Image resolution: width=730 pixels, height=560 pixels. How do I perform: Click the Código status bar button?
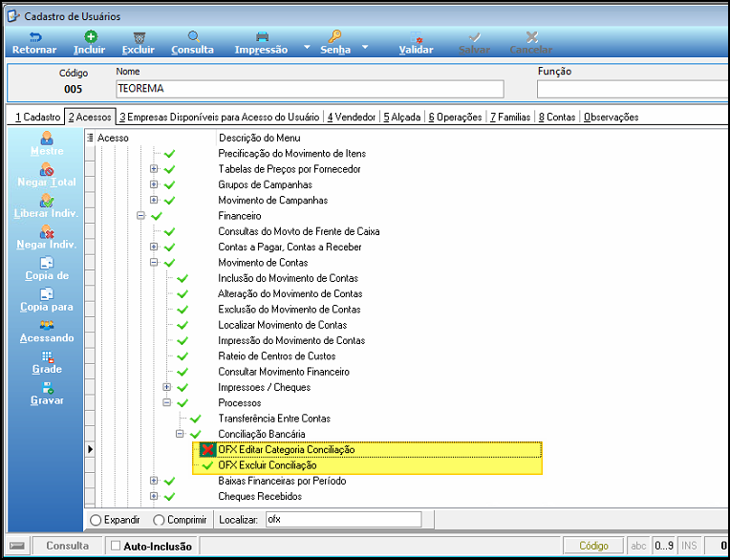(593, 546)
